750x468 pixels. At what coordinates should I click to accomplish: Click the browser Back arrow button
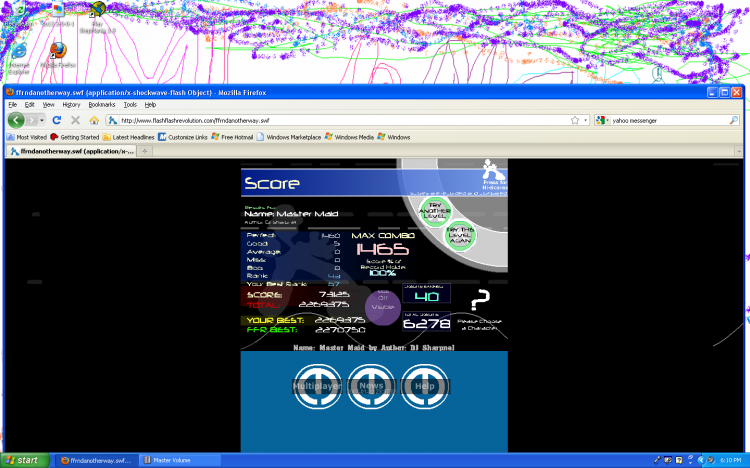18,120
